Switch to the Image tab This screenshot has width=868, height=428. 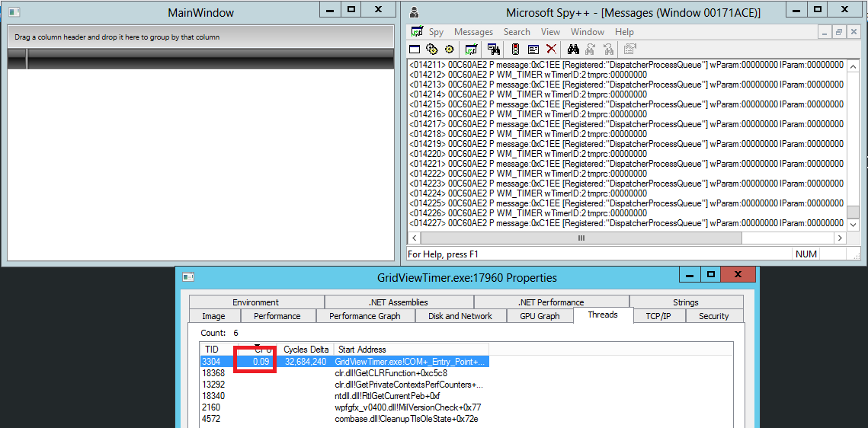(213, 316)
